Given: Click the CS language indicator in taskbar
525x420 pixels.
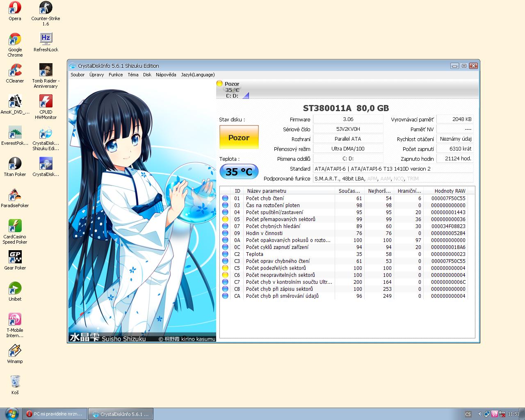Looking at the screenshot, I should pyautogui.click(x=468, y=414).
